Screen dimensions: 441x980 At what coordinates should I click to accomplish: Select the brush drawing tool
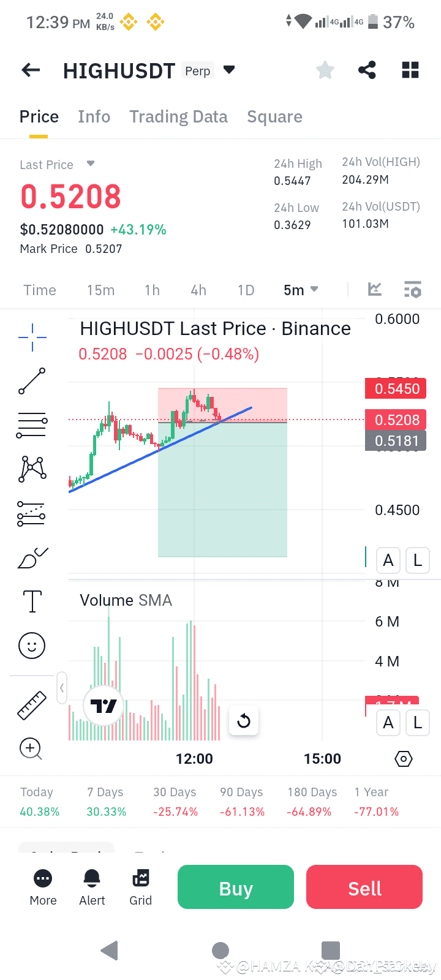pyautogui.click(x=33, y=557)
